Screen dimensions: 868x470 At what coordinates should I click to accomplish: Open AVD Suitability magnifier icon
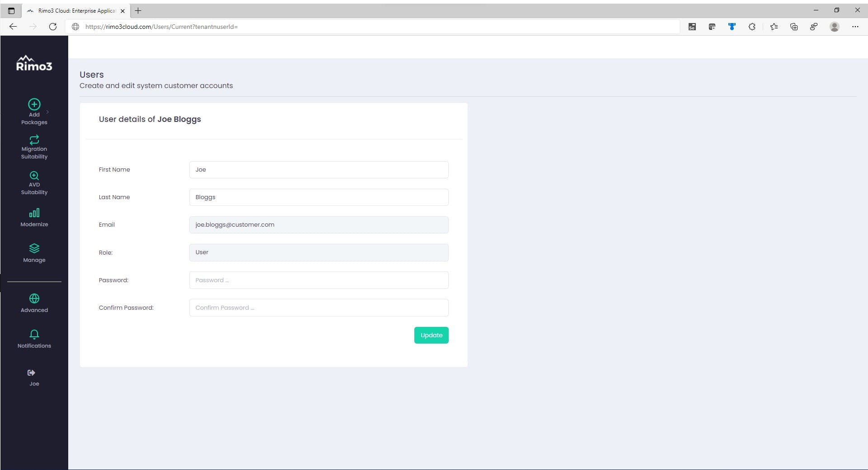point(34,176)
